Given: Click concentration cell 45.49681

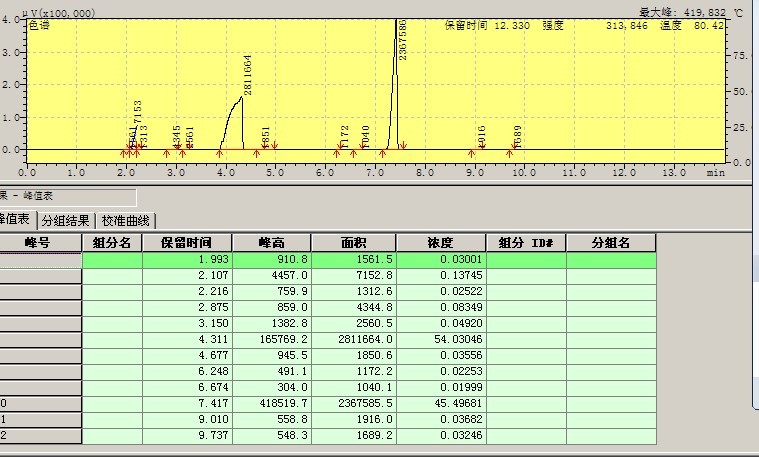Looking at the screenshot, I should point(441,403).
